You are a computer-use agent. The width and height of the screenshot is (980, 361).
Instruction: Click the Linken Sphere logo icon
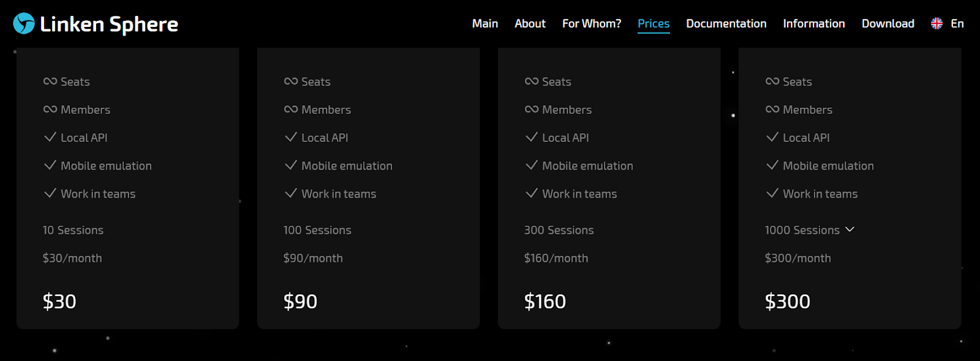click(x=24, y=23)
